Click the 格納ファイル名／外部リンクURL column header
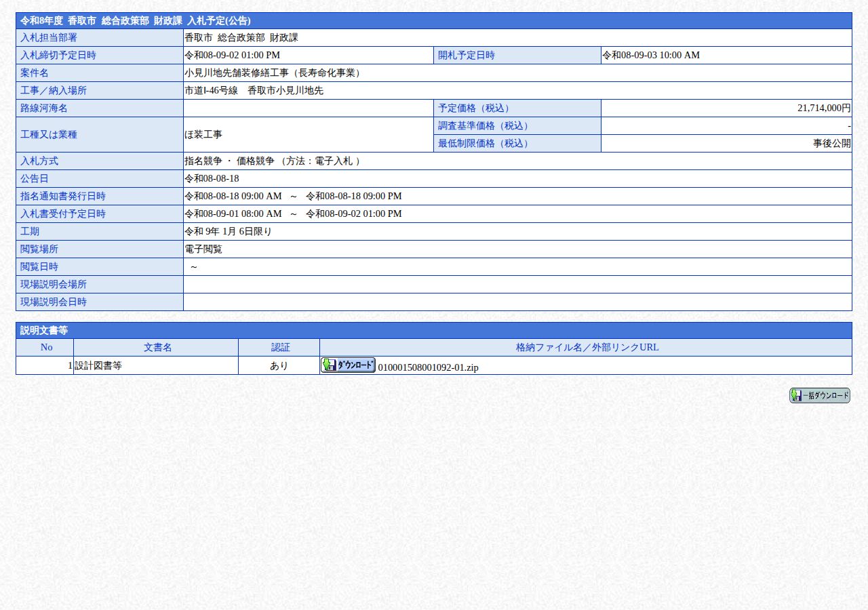This screenshot has height=610, width=868. point(586,348)
